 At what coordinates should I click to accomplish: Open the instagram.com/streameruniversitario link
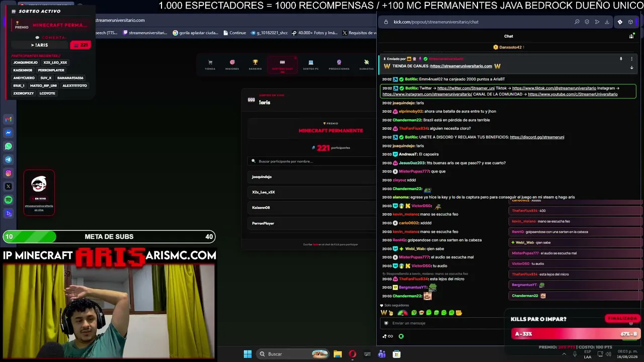[427, 95]
